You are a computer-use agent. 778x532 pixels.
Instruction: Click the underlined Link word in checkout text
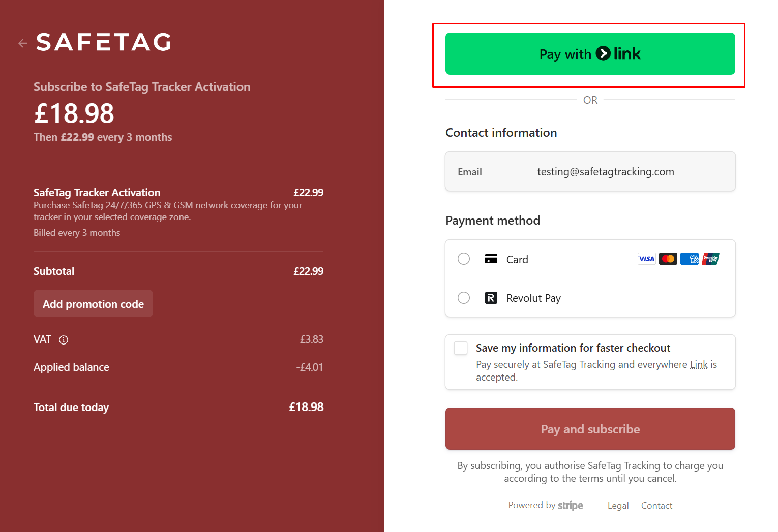pos(699,365)
